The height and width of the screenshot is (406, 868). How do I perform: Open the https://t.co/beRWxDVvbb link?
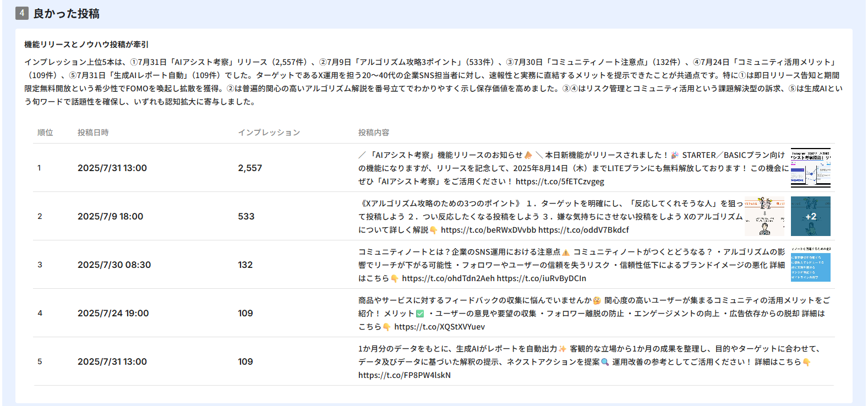[x=488, y=230]
